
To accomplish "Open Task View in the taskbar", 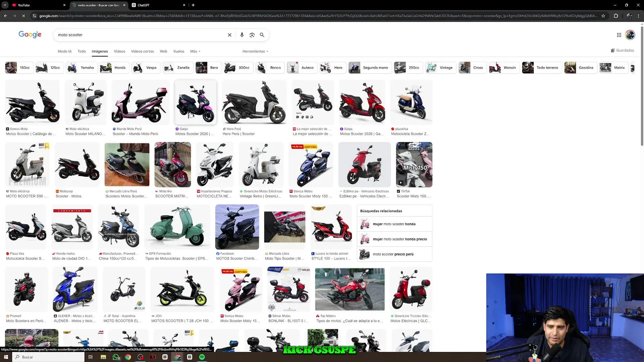I will coord(91,357).
